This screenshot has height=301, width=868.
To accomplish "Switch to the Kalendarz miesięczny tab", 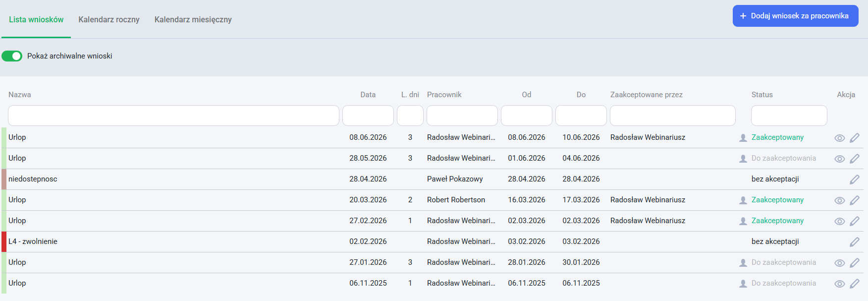I will coord(193,19).
